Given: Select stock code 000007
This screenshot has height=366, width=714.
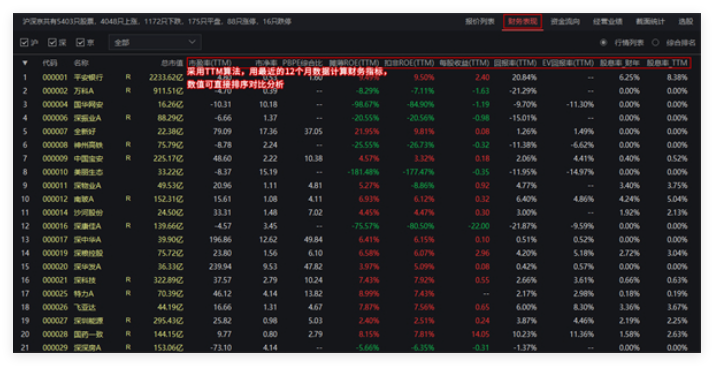Looking at the screenshot, I should pos(55,132).
